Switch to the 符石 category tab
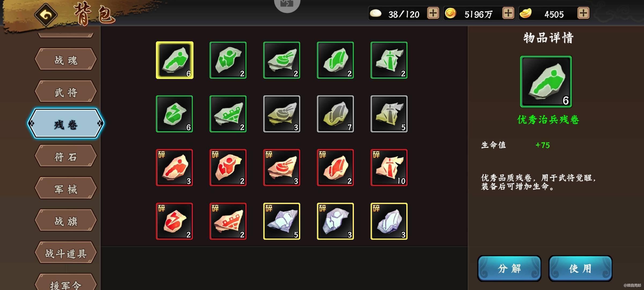 [66, 156]
